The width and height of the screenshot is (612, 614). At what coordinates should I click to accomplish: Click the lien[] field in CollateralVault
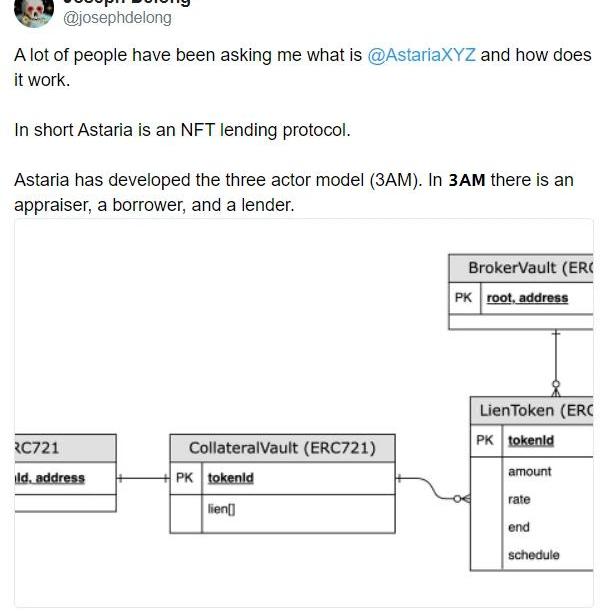[x=221, y=509]
